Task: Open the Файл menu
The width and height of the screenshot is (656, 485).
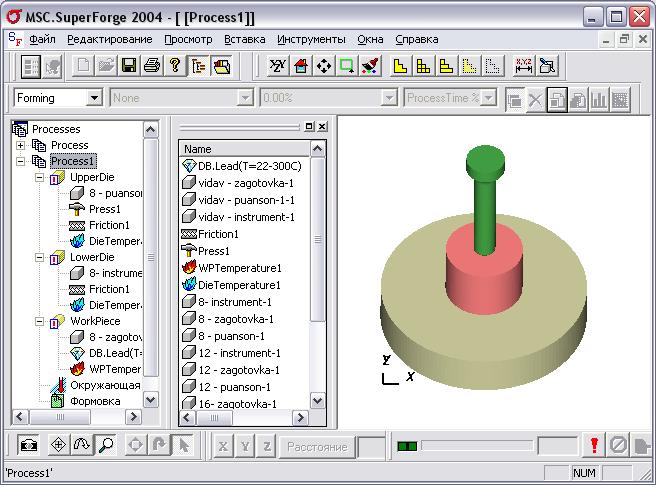Action: pos(42,39)
